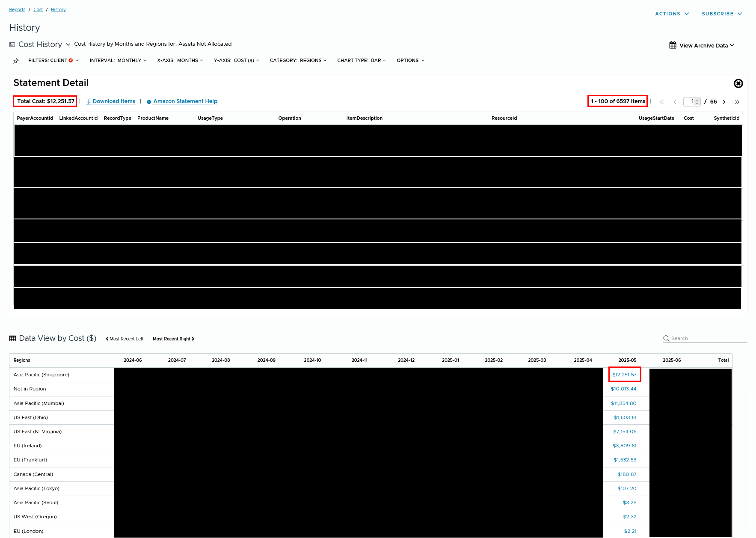Open the Subscribe menu
Image resolution: width=756 pixels, height=538 pixels.
(x=721, y=14)
